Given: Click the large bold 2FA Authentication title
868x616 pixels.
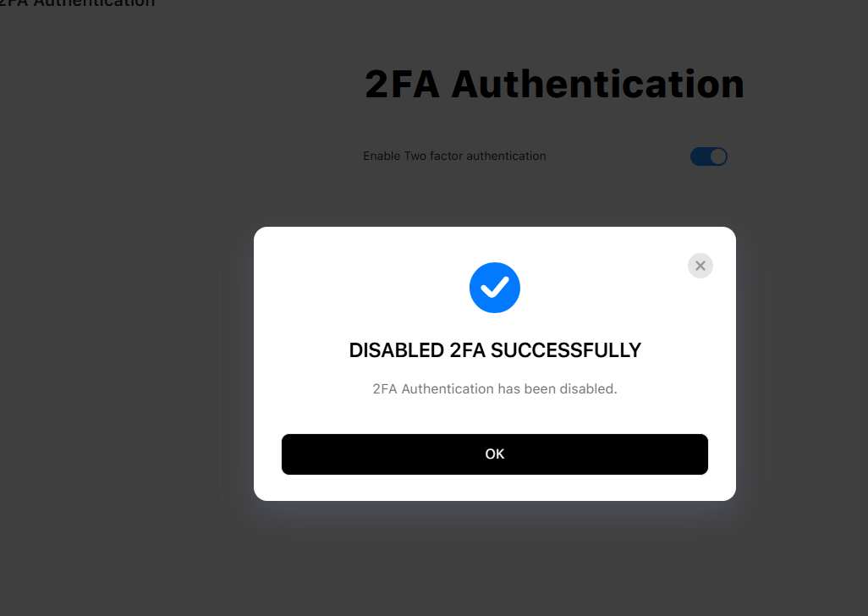Looking at the screenshot, I should 554,85.
